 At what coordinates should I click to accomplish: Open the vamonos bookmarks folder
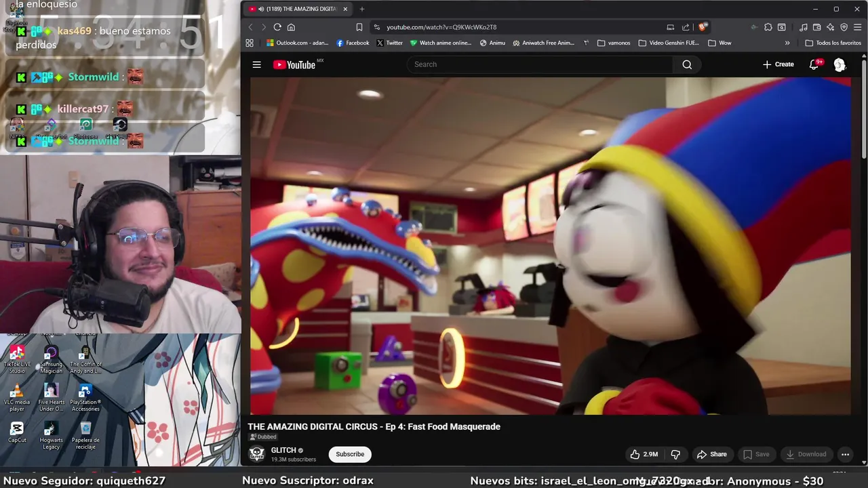pyautogui.click(x=614, y=43)
